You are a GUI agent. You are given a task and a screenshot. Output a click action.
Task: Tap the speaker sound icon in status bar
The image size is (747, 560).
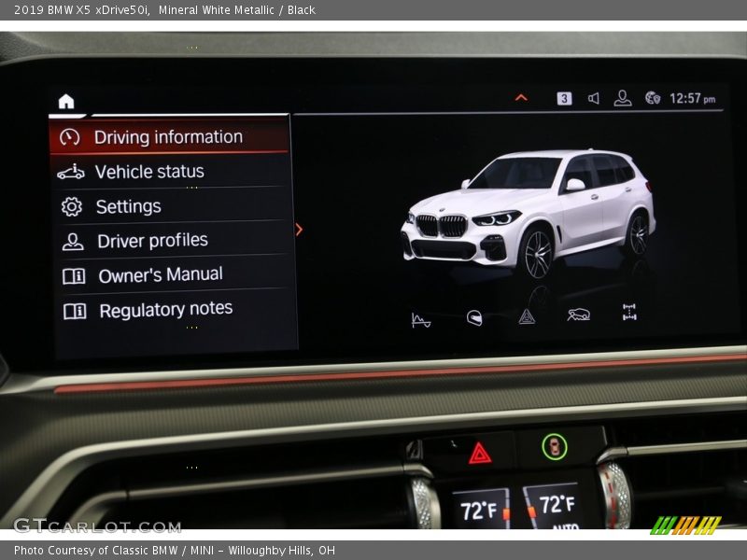click(x=594, y=99)
